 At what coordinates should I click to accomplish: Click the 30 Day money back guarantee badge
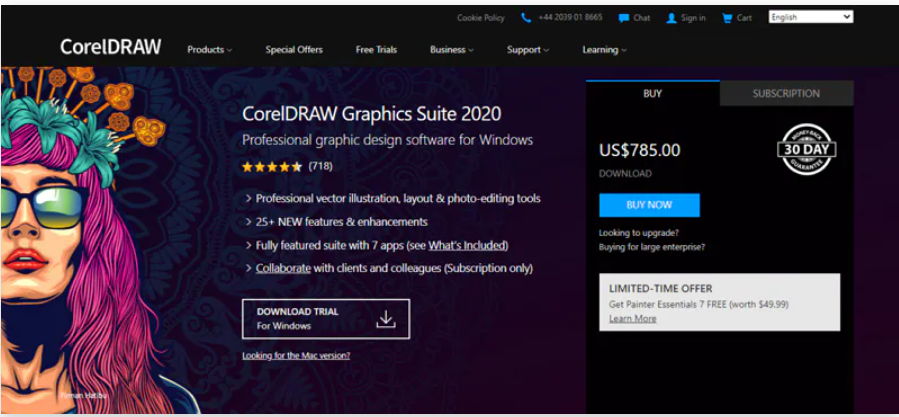(x=807, y=150)
